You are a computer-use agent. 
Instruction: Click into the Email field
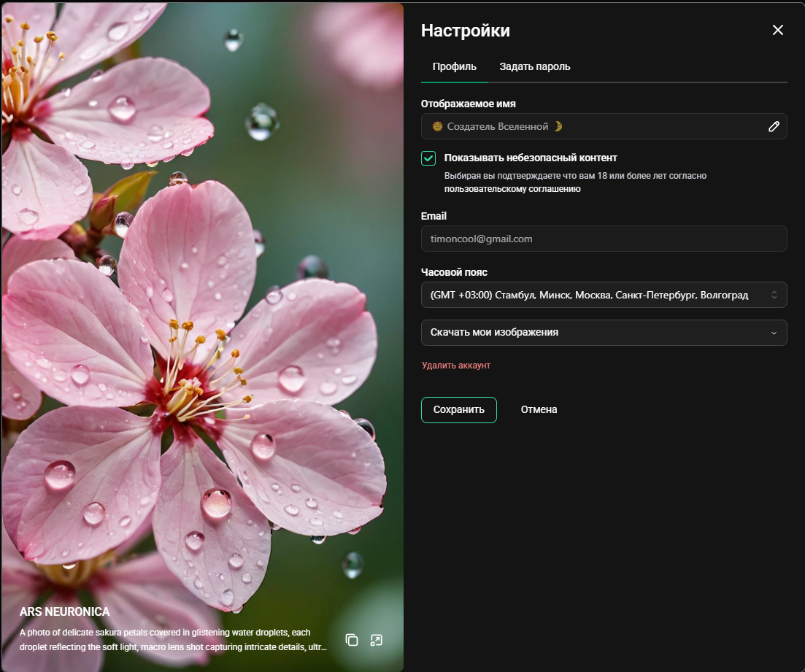tap(604, 239)
